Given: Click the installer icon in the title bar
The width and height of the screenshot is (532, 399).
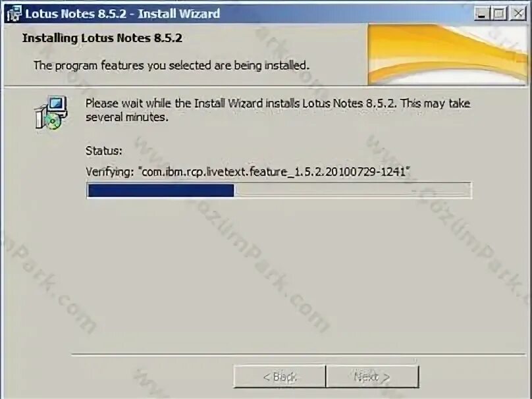Looking at the screenshot, I should click(14, 14).
